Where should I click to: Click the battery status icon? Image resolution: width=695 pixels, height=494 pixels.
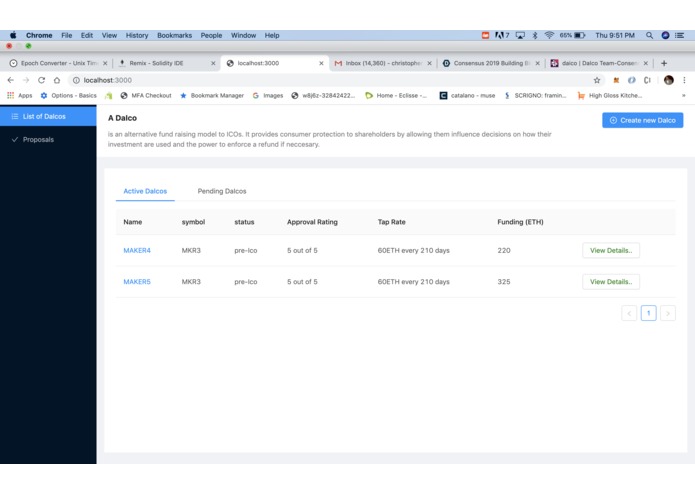point(580,35)
